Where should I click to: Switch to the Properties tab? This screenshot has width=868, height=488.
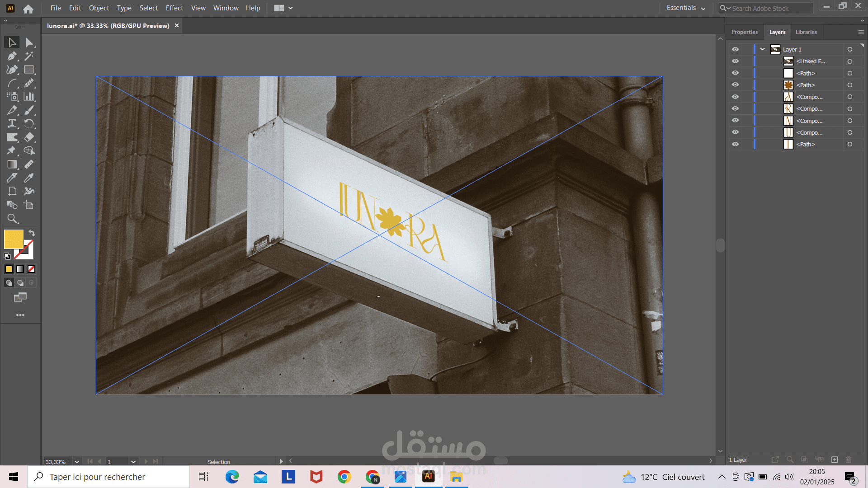[744, 32]
